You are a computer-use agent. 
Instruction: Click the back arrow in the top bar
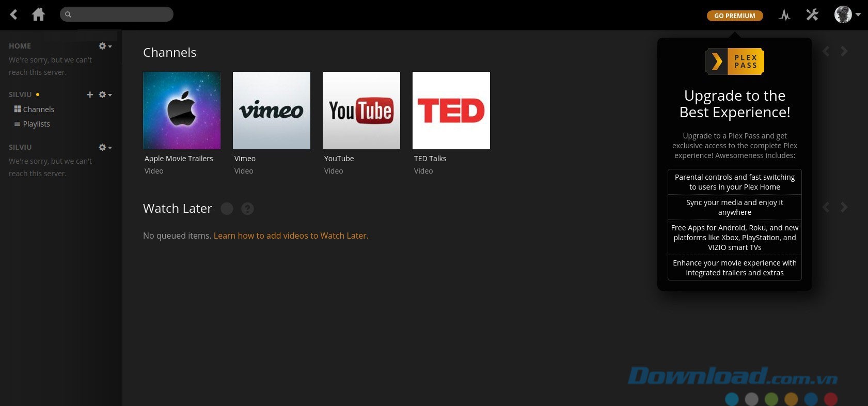[14, 14]
